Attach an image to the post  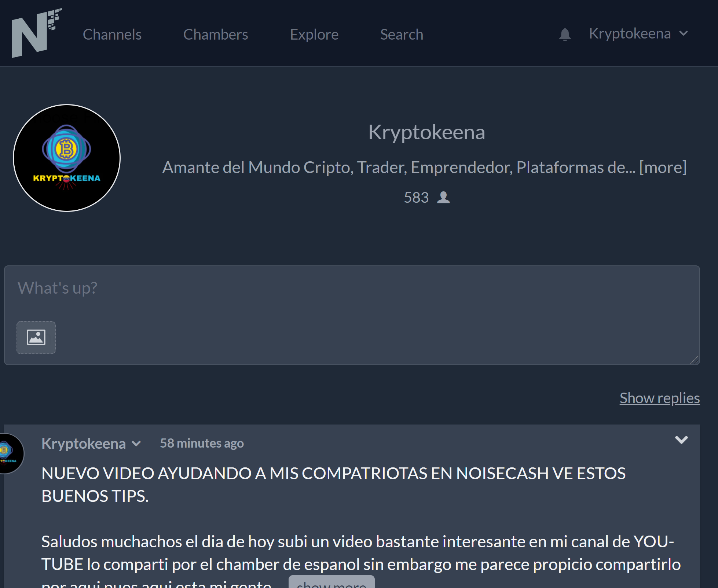coord(36,337)
